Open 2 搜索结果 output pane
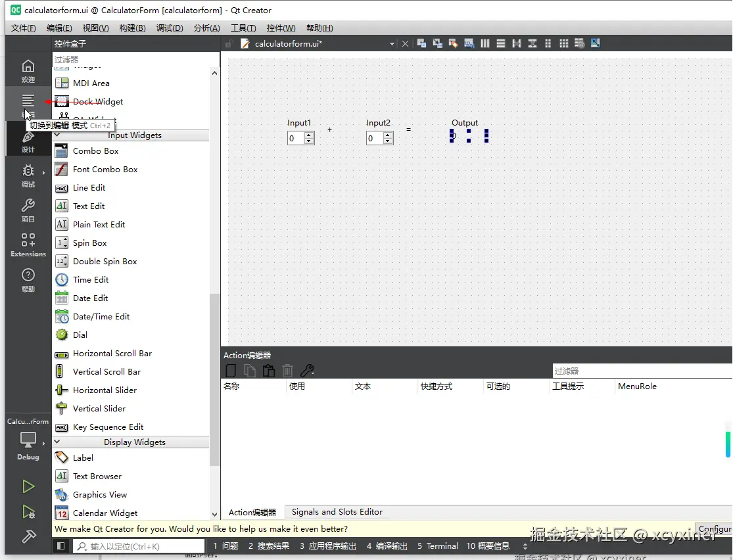The width and height of the screenshot is (733, 560). pyautogui.click(x=269, y=546)
